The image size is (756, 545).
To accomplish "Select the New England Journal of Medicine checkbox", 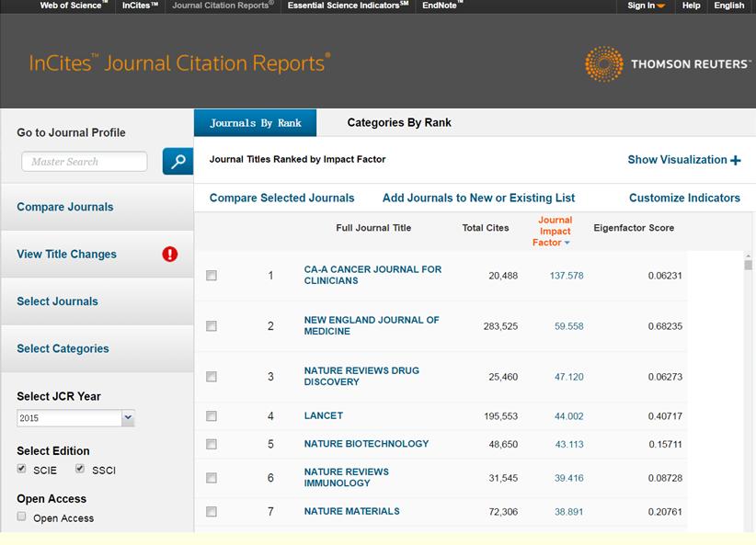I will [212, 326].
